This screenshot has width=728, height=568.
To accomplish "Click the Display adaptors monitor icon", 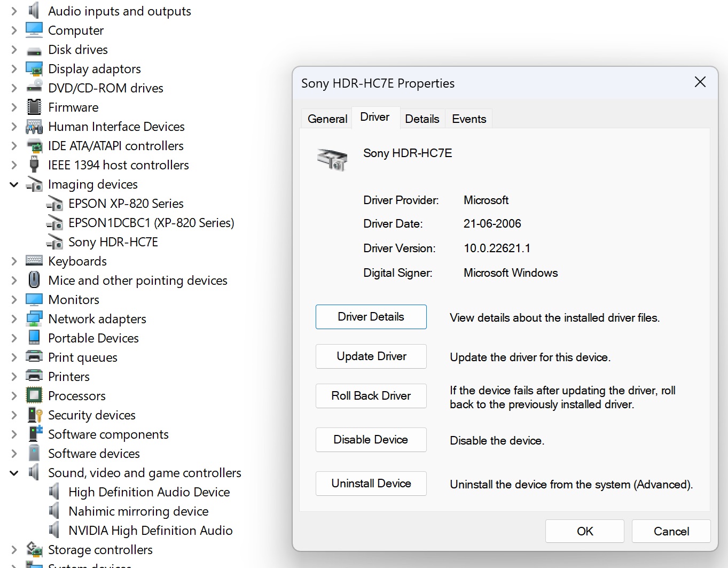I will [x=34, y=69].
